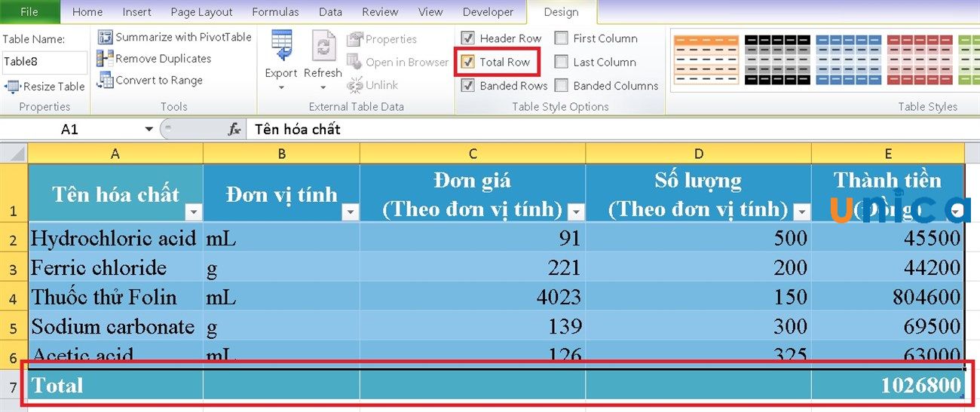Enable the Banded Columns checkbox
Viewport: 980px width, 412px height.
(x=561, y=86)
